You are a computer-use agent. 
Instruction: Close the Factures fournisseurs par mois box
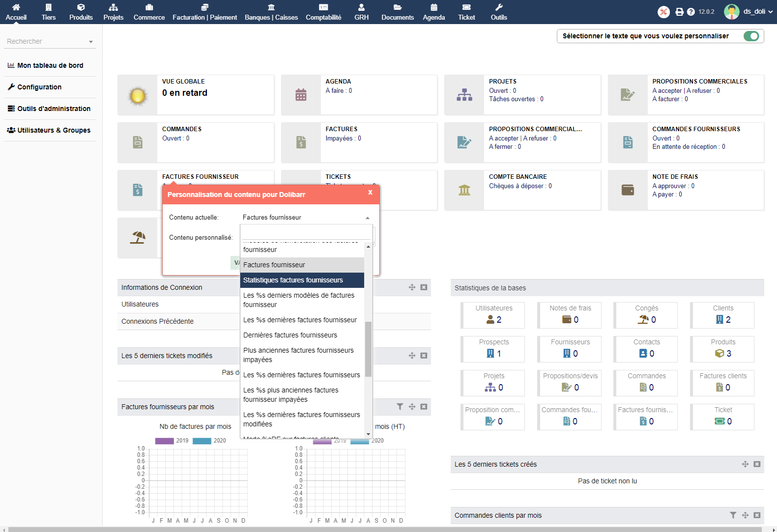[424, 407]
